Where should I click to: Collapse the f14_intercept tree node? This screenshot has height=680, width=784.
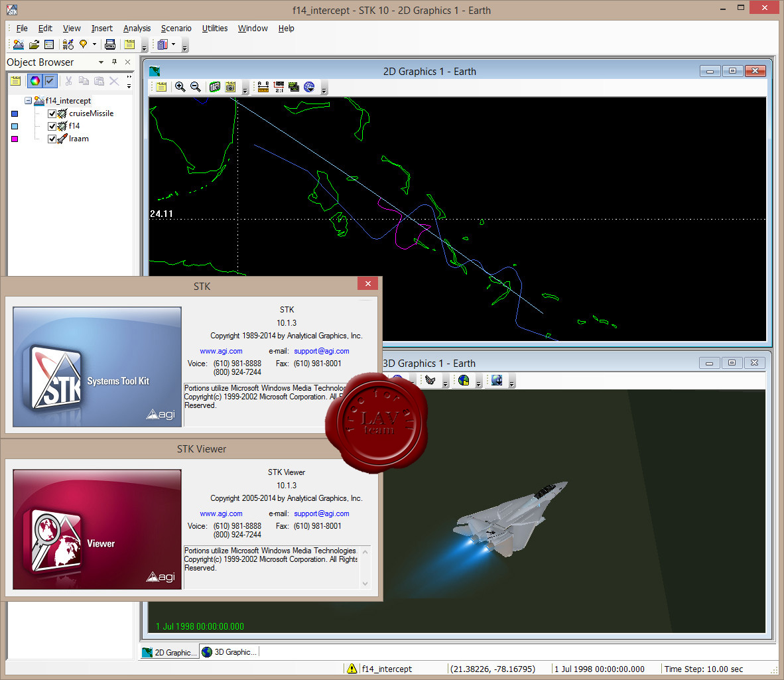point(28,100)
